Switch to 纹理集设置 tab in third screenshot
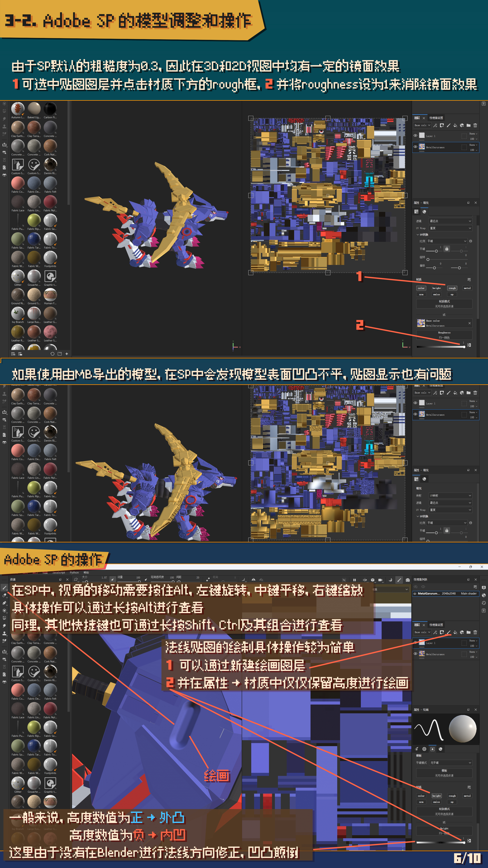This screenshot has width=488, height=868. click(x=436, y=625)
